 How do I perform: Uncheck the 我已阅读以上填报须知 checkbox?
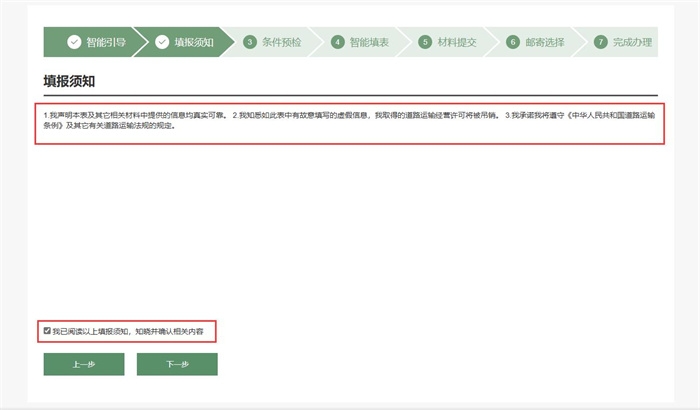pyautogui.click(x=47, y=331)
